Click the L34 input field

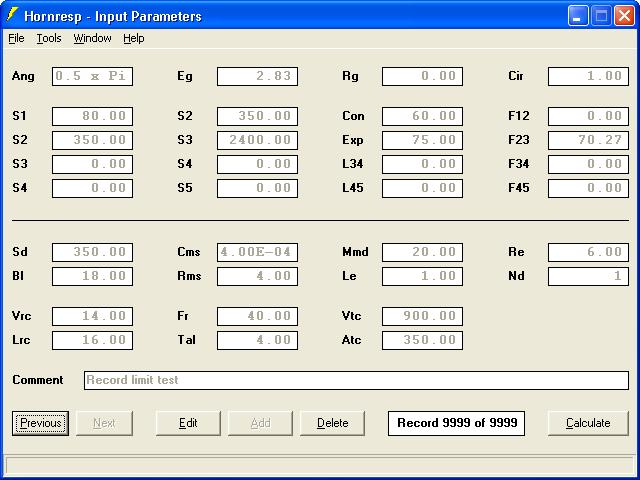tap(422, 164)
